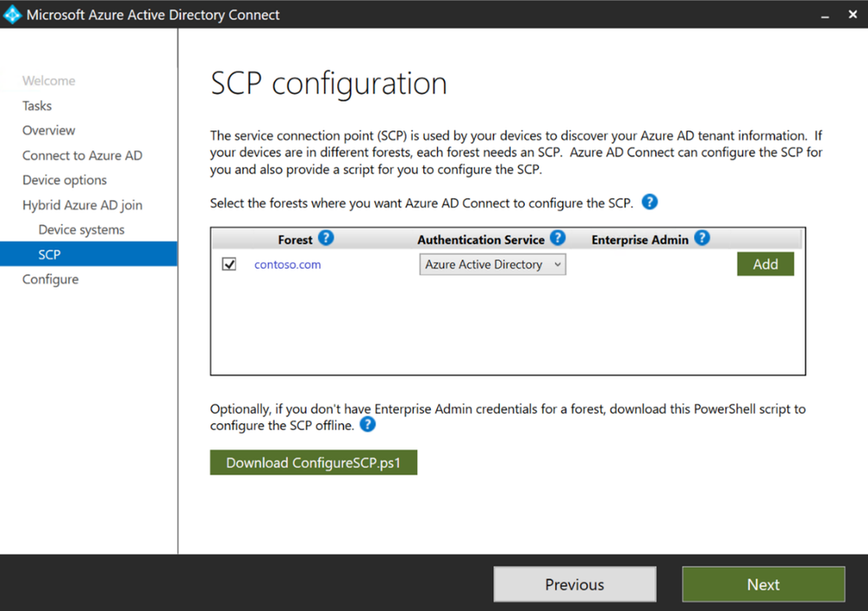The image size is (868, 611).
Task: Click the green Add button
Action: point(765,264)
